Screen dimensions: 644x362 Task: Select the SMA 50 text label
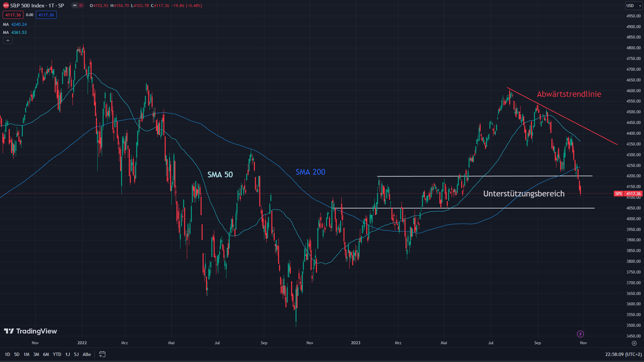(220, 175)
